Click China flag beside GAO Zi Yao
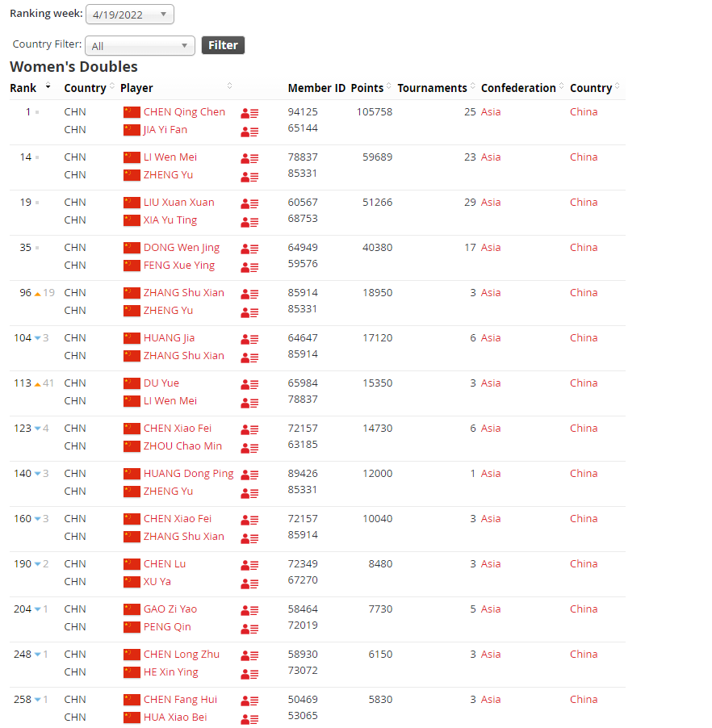 [x=132, y=609]
